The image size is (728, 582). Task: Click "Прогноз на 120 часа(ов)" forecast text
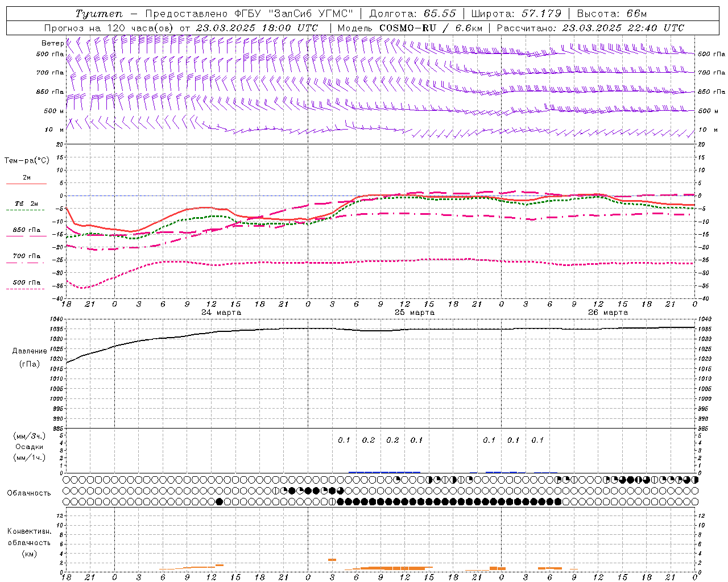point(110,28)
